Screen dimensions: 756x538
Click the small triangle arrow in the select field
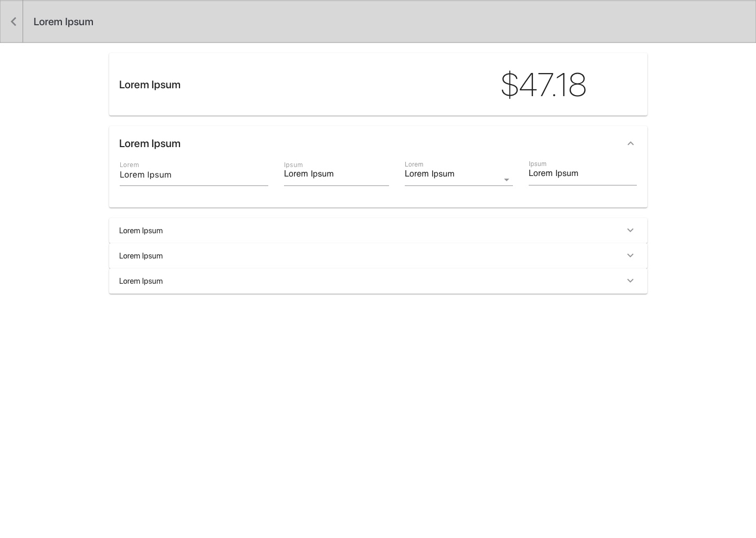[x=507, y=180]
